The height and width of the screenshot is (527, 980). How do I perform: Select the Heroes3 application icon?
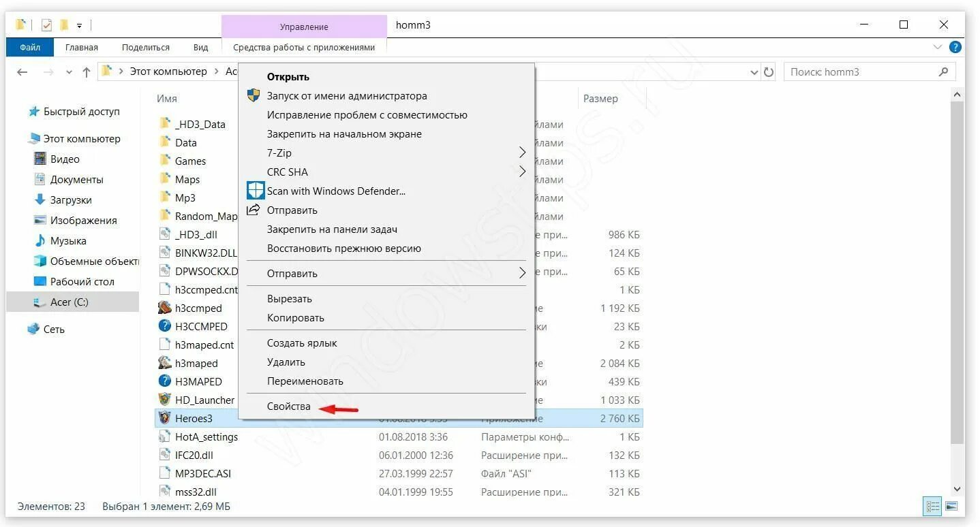click(x=164, y=418)
